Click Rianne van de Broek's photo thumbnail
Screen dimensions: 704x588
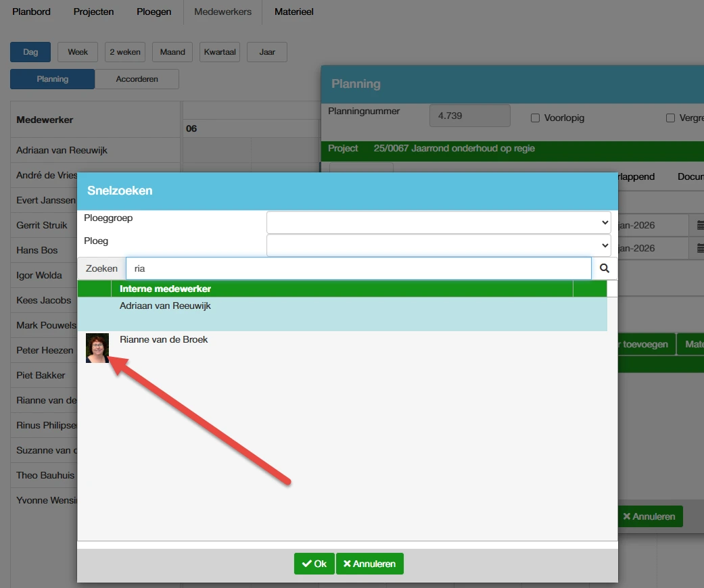tap(97, 348)
